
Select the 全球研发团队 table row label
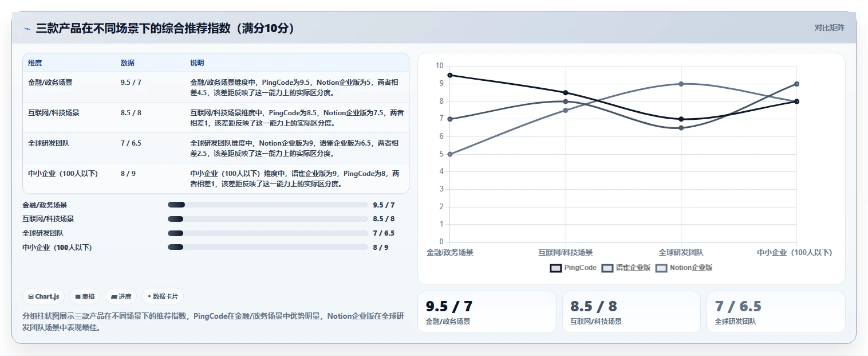49,143
